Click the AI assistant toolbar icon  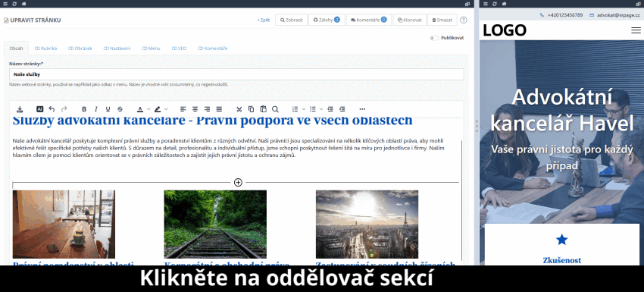[40, 109]
